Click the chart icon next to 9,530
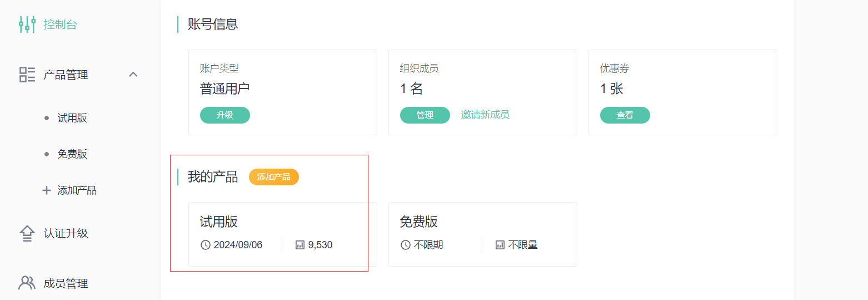 click(300, 245)
